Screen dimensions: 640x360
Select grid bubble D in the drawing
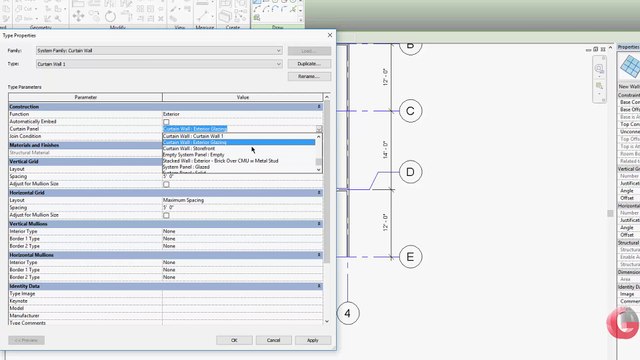coord(410,172)
